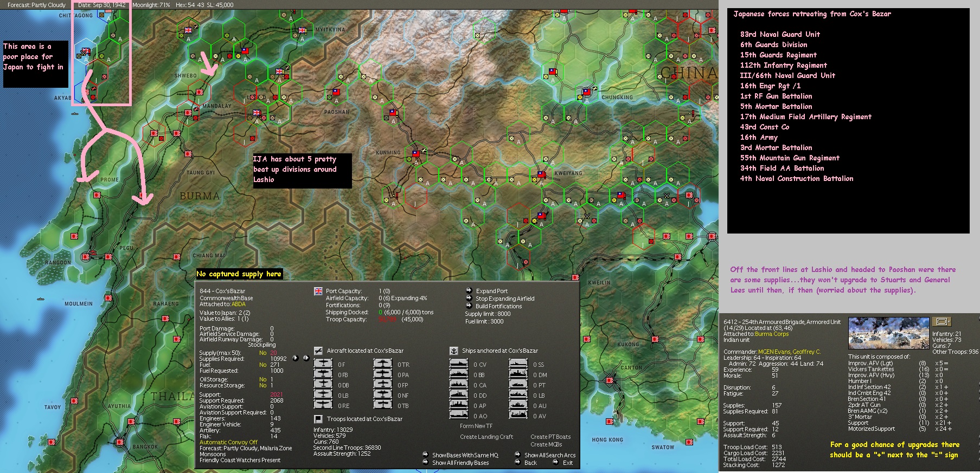Select the recon (RE) aircraft icon

(x=323, y=405)
